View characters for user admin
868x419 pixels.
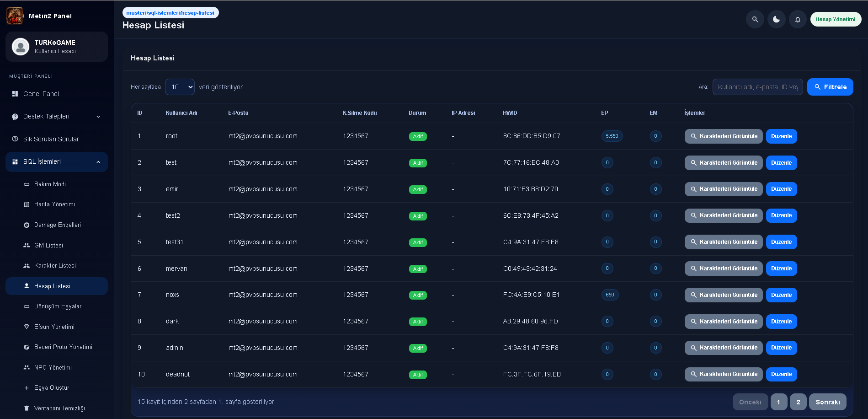point(724,348)
